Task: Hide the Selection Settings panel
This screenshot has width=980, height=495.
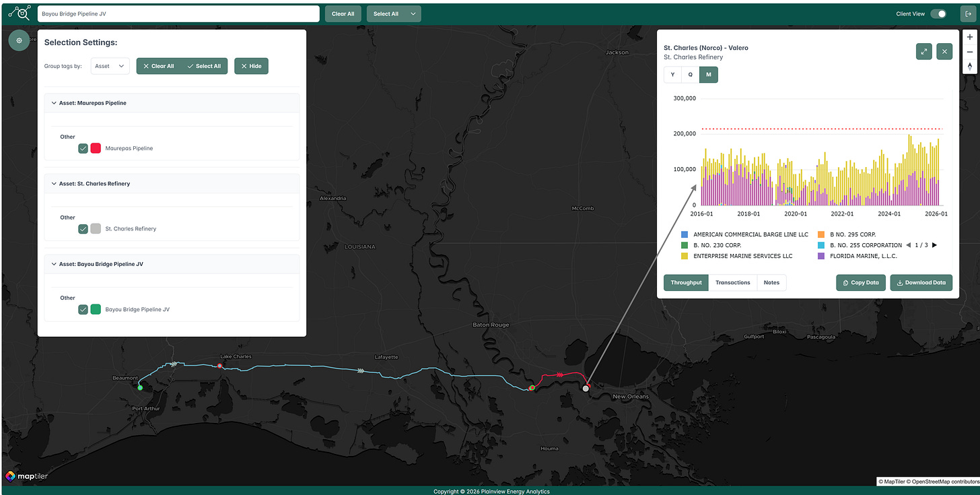Action: pos(251,66)
